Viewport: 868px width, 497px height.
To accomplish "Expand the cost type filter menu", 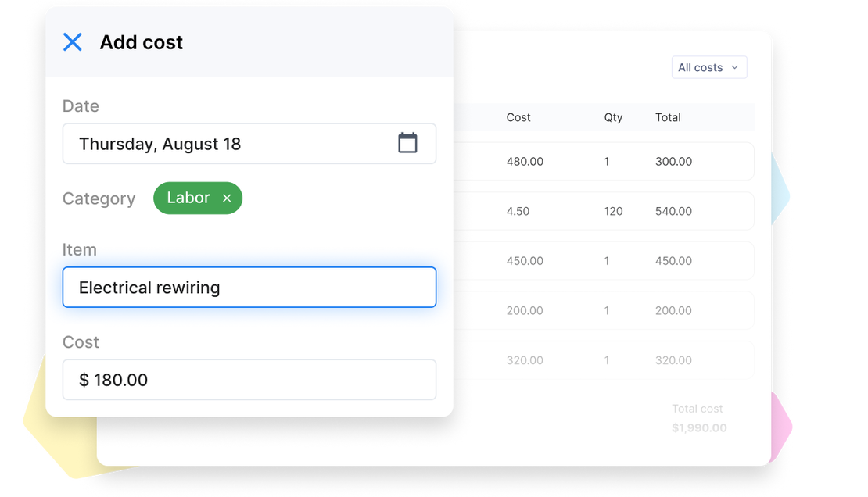I will [708, 67].
